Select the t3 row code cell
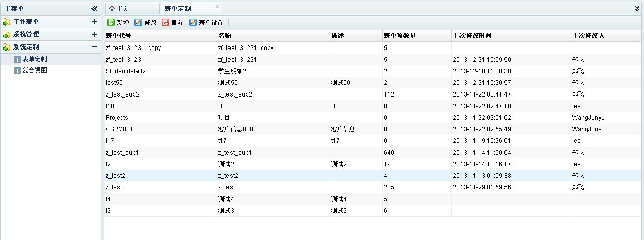 [160, 211]
